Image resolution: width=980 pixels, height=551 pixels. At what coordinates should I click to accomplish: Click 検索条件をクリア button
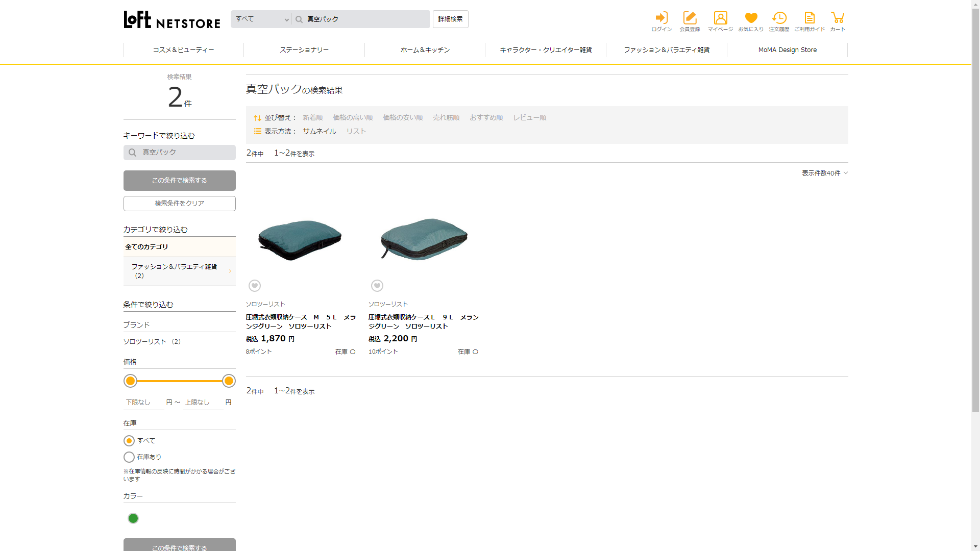click(179, 204)
